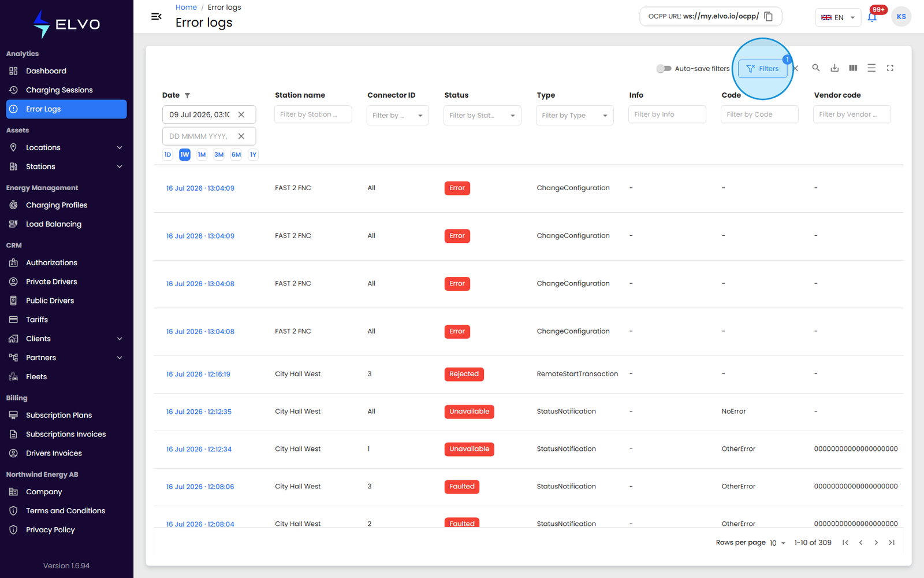Open Fleets page
The height and width of the screenshot is (578, 924).
point(66,377)
